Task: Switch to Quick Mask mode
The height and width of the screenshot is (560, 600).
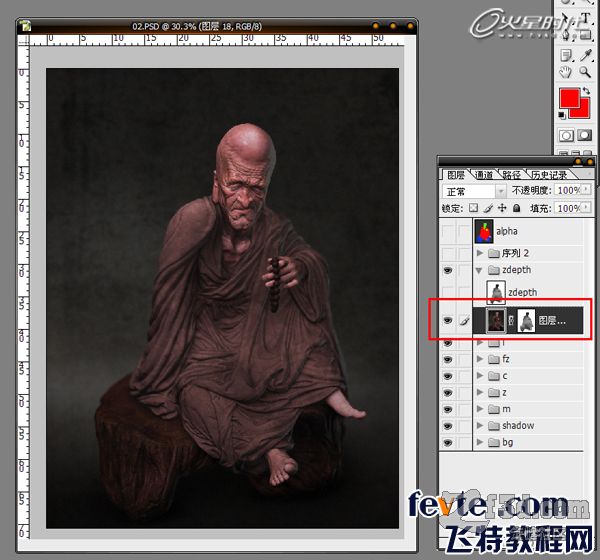Action: [x=584, y=135]
